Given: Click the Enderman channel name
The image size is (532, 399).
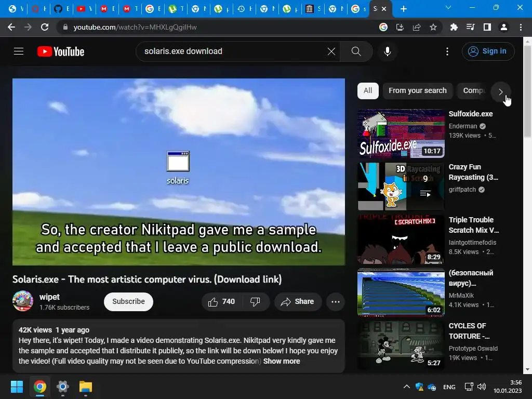Looking at the screenshot, I should point(463,126).
